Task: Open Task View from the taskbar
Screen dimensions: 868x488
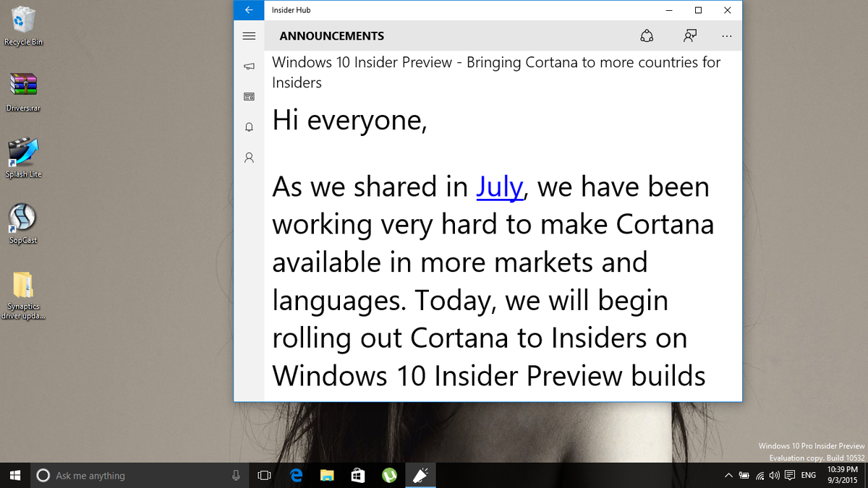Action: (x=265, y=475)
